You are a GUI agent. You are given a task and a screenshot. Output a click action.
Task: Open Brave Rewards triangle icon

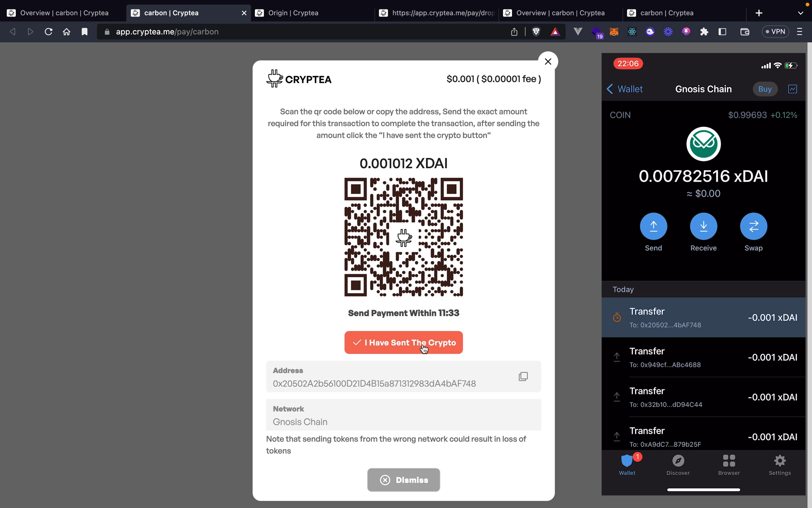click(x=555, y=32)
